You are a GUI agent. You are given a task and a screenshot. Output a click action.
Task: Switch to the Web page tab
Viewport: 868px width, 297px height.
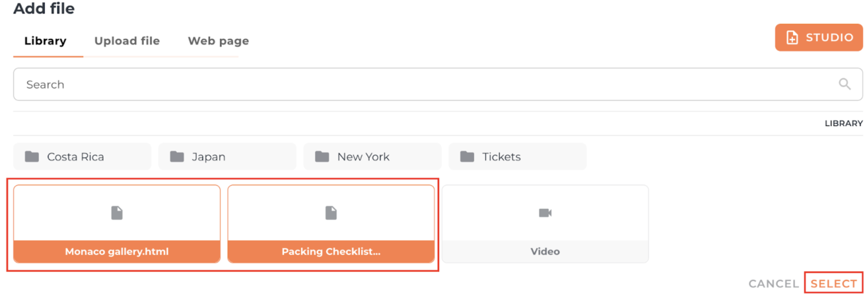(x=218, y=41)
